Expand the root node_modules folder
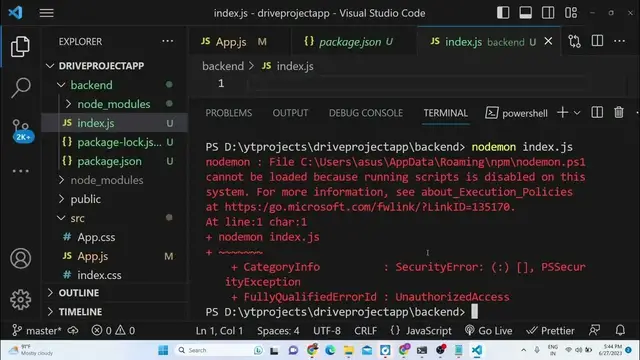The width and height of the screenshot is (640, 360). (x=61, y=180)
